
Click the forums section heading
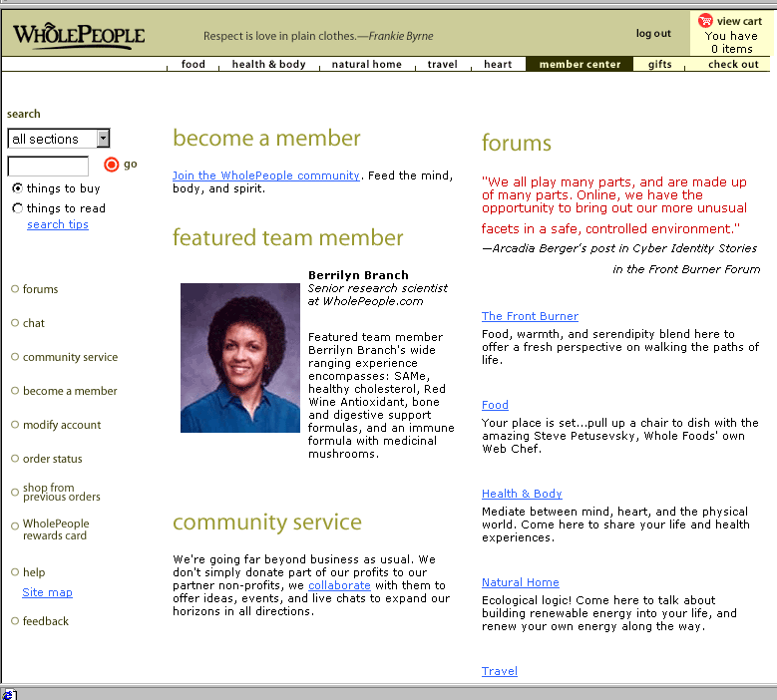click(x=517, y=144)
